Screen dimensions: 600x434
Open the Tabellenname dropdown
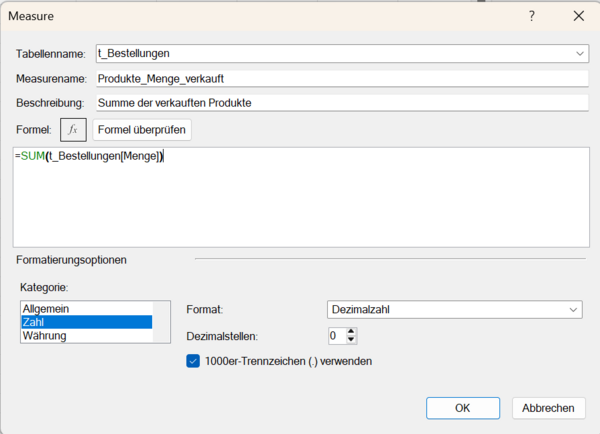(x=580, y=53)
